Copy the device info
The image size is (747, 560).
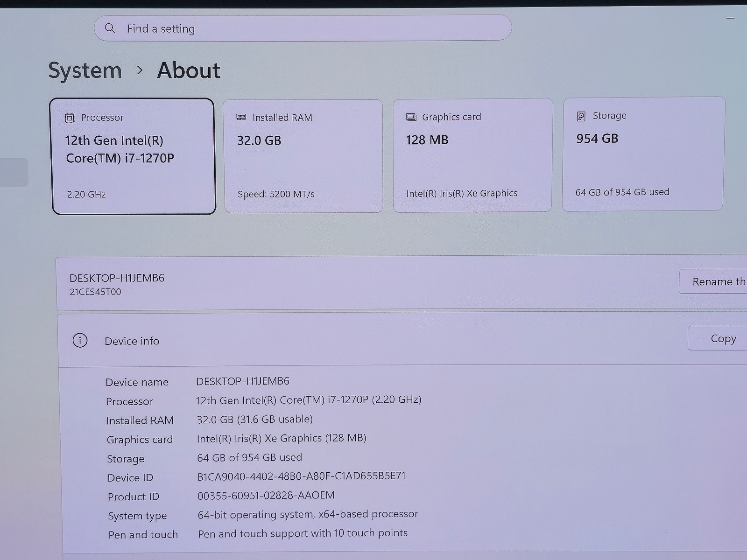pyautogui.click(x=718, y=338)
